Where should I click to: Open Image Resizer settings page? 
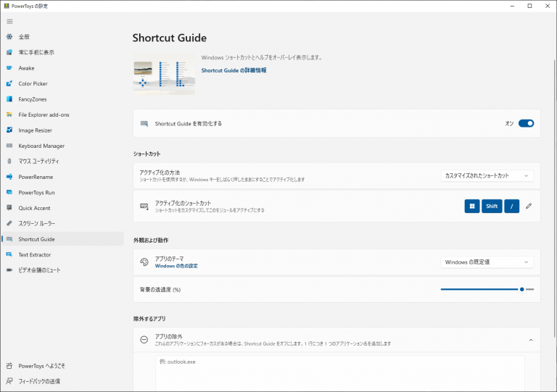click(36, 130)
